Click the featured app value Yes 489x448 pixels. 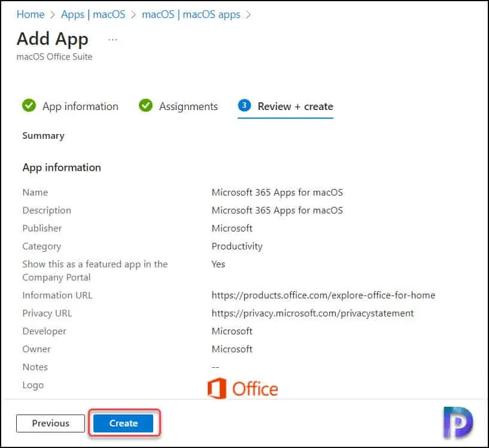(218, 264)
